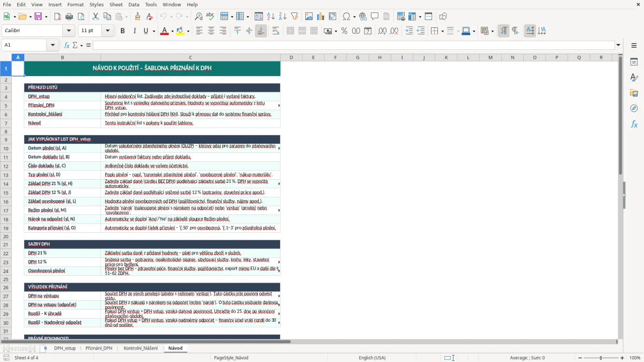Switch to the DPH_vstup sheet tab
The width and height of the screenshot is (644, 362).
[x=65, y=348]
